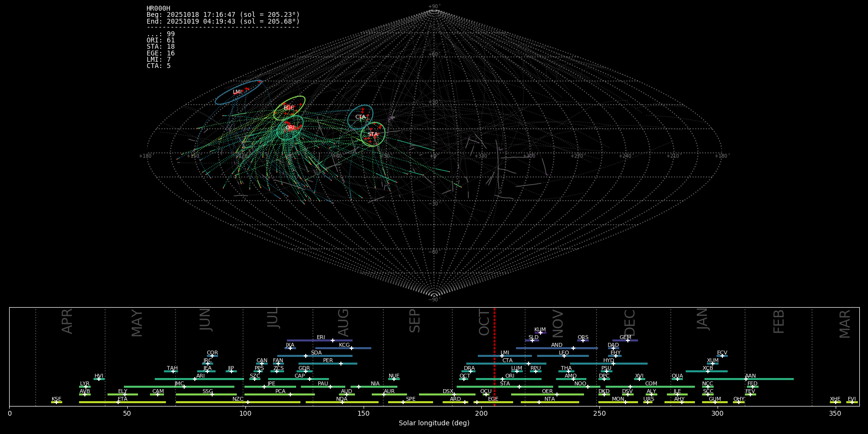This screenshot has height=434, width=868.
Task: Click the LEO shower label in timeline
Action: 564,353
